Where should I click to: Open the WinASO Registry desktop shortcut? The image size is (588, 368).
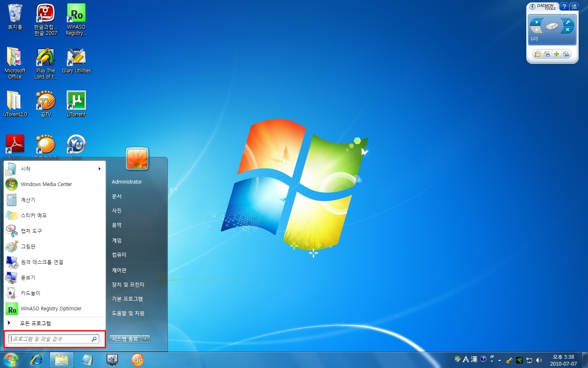click(x=76, y=19)
